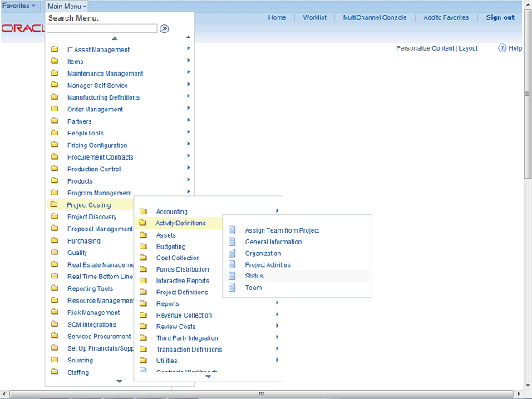The image size is (532, 399).
Task: Select SCM Integrations menu entry
Action: (x=91, y=324)
